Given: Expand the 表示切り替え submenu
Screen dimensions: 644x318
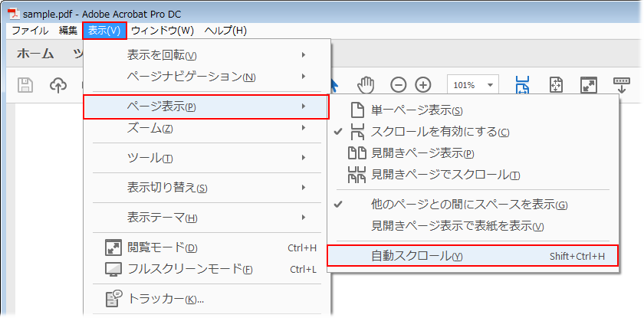Looking at the screenshot, I should click(x=206, y=188).
